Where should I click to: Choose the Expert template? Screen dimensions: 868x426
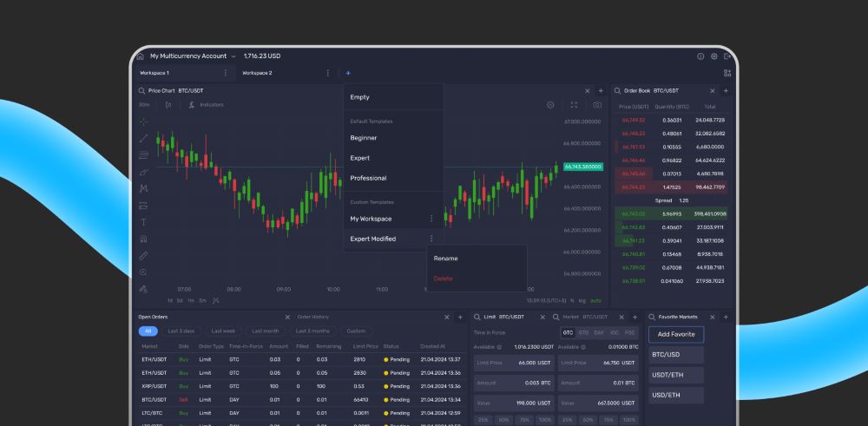(393, 158)
